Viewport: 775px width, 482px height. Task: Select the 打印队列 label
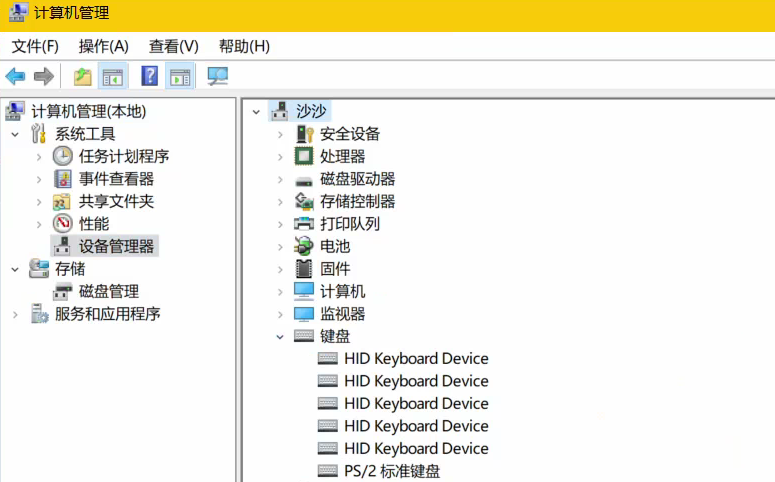(350, 224)
